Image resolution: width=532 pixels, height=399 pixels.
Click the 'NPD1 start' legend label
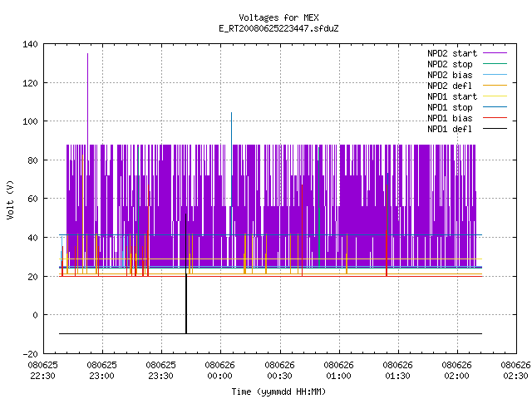point(452,96)
